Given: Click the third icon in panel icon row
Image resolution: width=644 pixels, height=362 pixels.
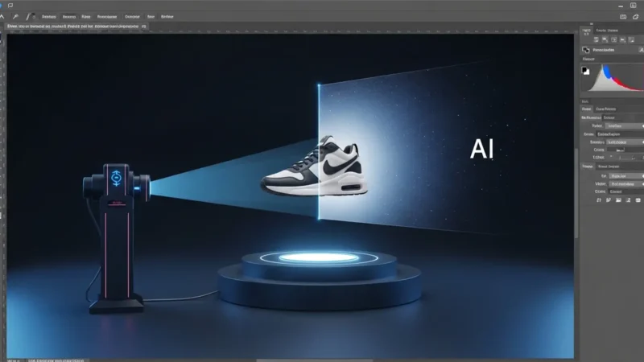Looking at the screenshot, I should click(613, 39).
